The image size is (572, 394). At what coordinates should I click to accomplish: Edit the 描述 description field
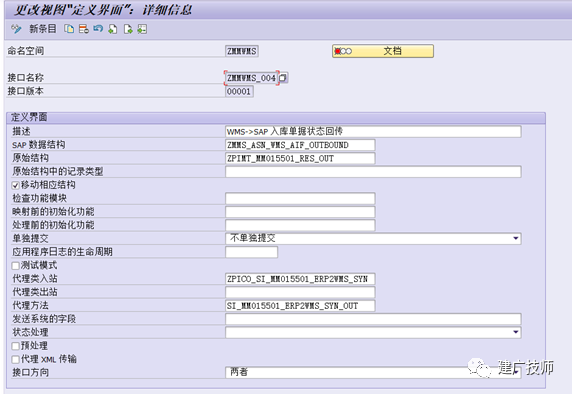(x=373, y=132)
